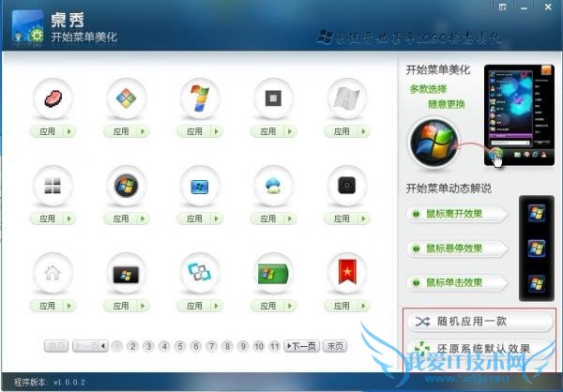Pick the gray square start button icon
The height and width of the screenshot is (392, 563).
click(x=274, y=98)
